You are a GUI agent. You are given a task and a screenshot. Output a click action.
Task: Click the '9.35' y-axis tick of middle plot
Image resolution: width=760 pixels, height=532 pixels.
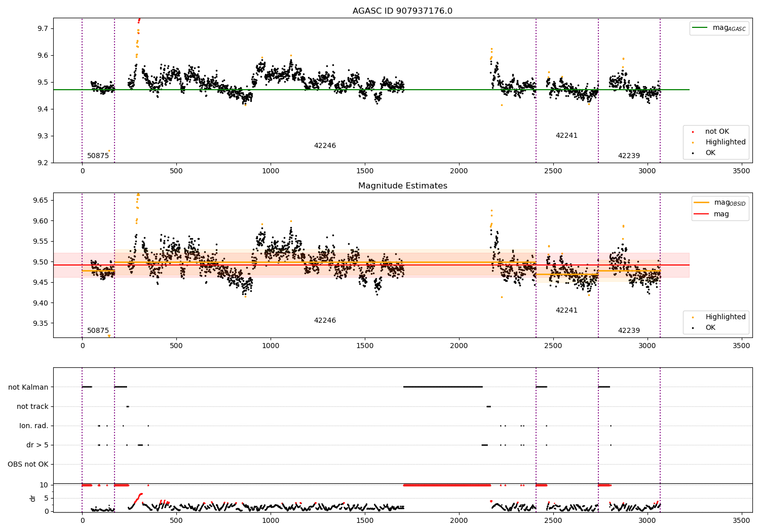(40, 324)
